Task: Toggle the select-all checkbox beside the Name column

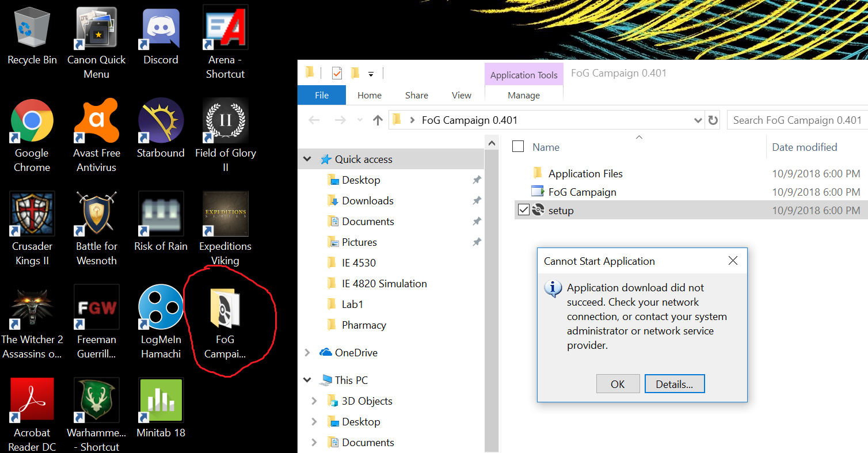Action: [518, 147]
